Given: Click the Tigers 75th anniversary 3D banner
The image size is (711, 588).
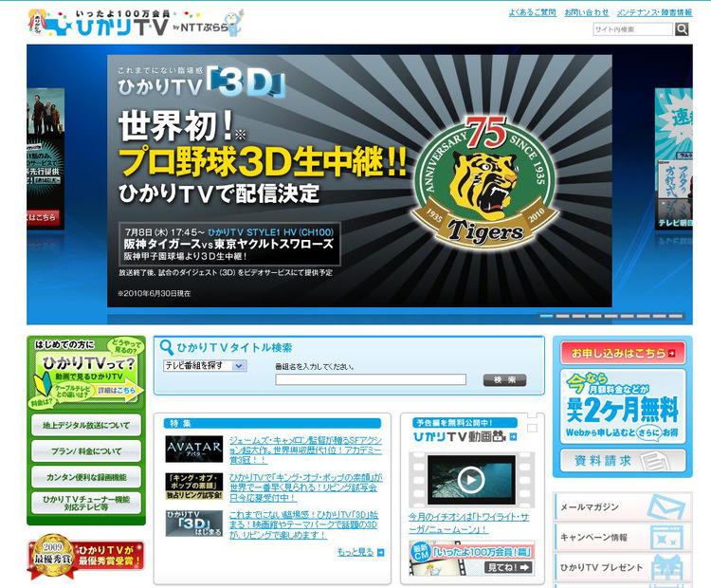Looking at the screenshot, I should click(359, 181).
